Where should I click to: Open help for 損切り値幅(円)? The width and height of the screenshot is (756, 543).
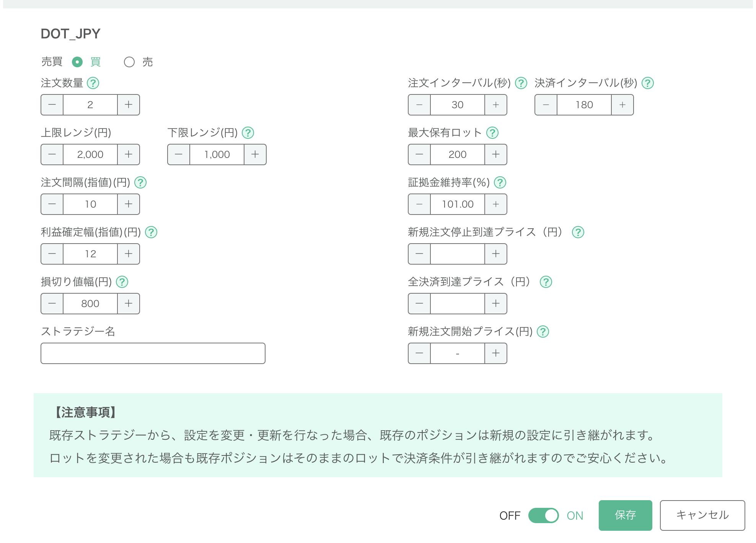pos(122,282)
